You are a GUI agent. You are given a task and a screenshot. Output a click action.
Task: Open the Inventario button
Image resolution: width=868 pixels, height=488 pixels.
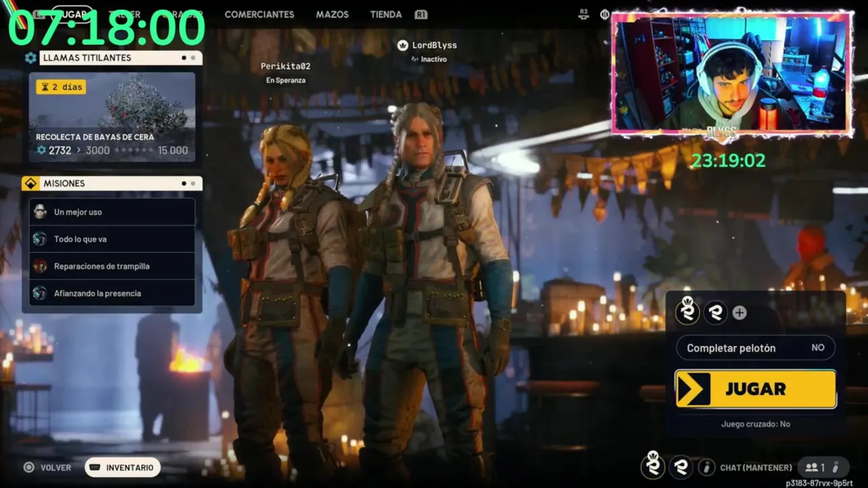[x=123, y=468]
